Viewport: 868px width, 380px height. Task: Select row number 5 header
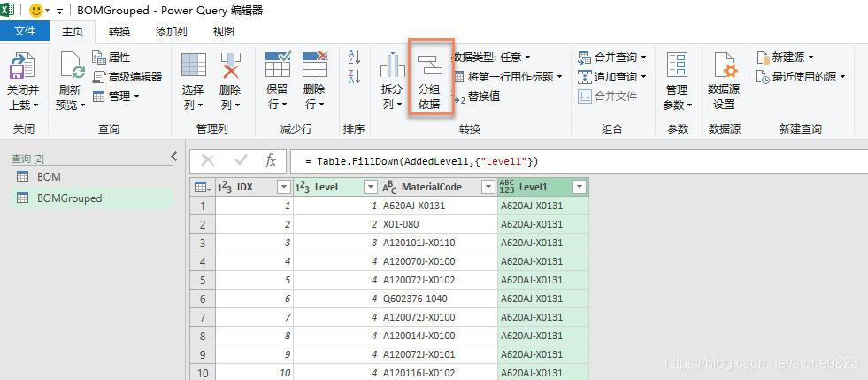click(203, 280)
